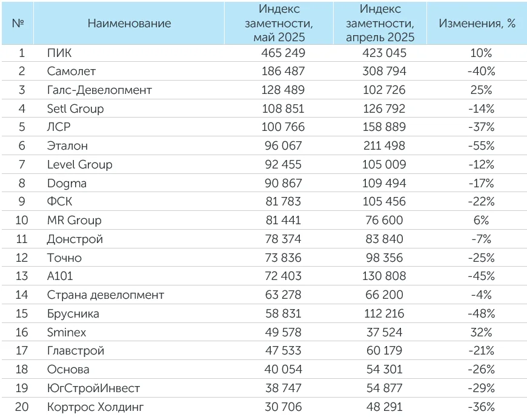Viewport: 527px width, 420px height.
Task: Click the "№" column header
Action: 18,24
